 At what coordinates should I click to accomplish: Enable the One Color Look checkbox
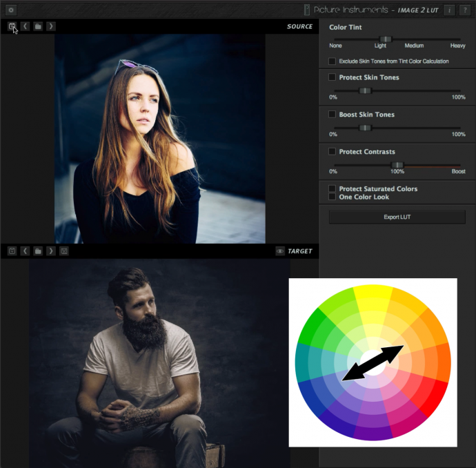[332, 197]
